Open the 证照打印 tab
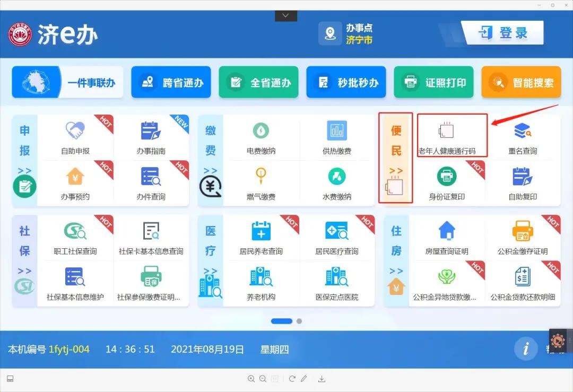The image size is (573, 392). pyautogui.click(x=434, y=82)
